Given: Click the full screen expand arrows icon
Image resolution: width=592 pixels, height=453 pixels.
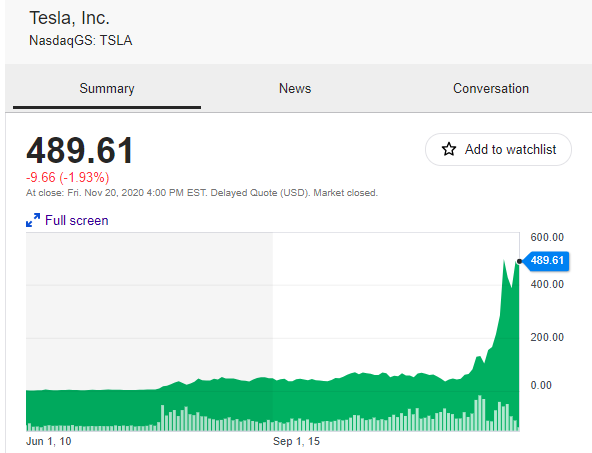Looking at the screenshot, I should tap(33, 220).
